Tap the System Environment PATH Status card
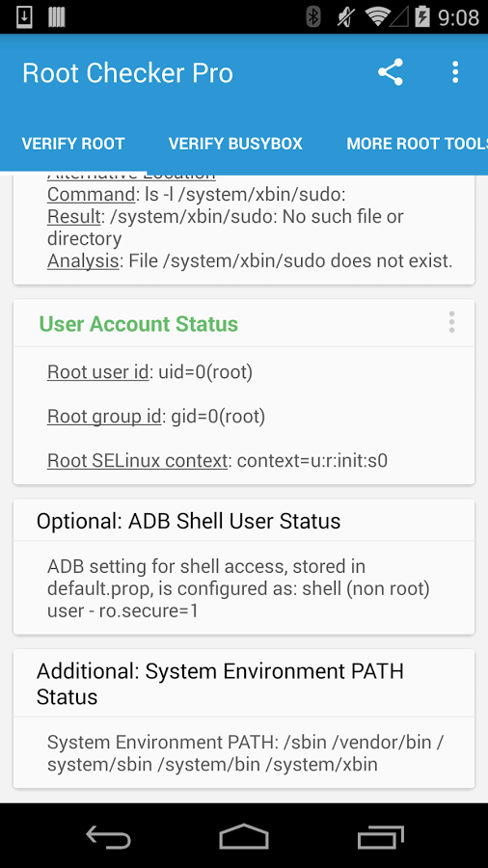 [x=244, y=719]
